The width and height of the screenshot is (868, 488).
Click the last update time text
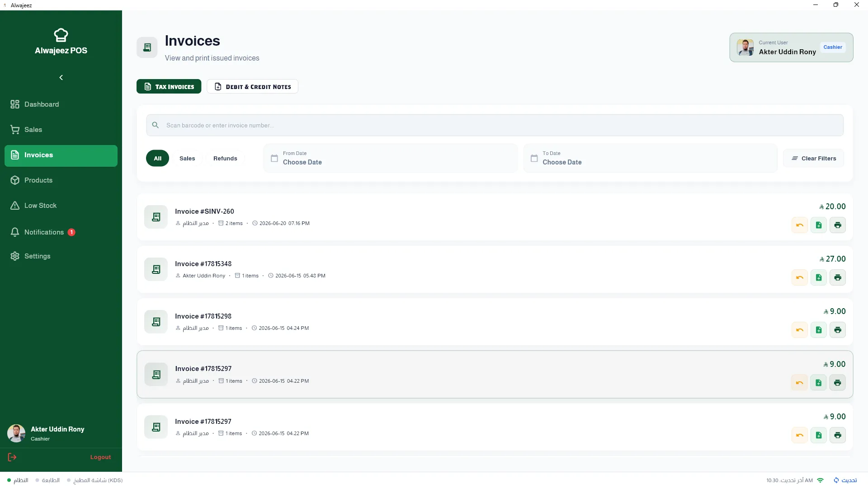789,480
